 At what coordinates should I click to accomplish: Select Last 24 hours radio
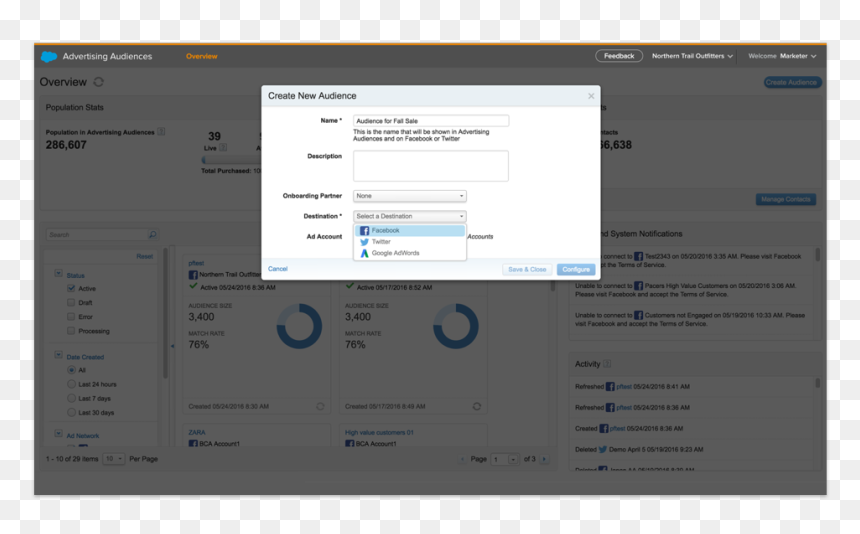click(71, 384)
